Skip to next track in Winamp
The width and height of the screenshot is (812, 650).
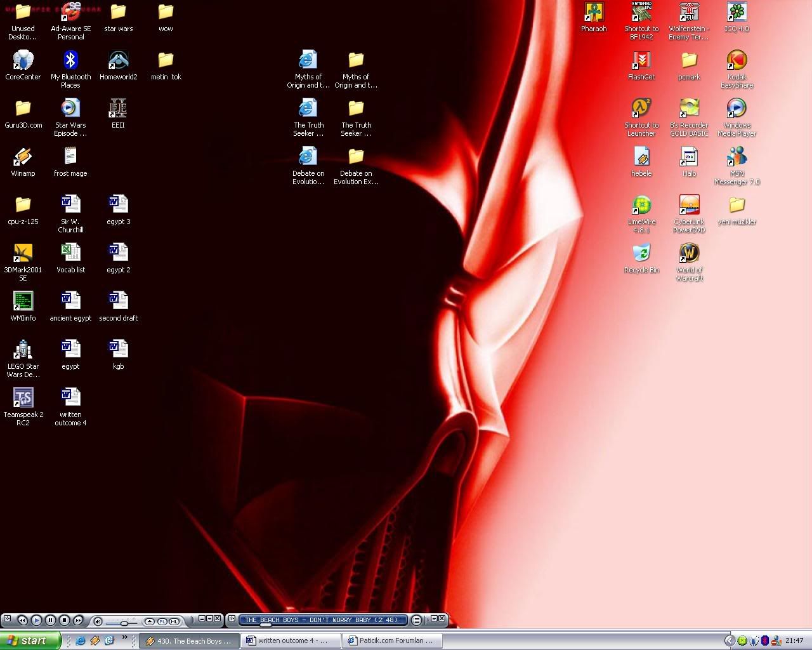(x=78, y=620)
